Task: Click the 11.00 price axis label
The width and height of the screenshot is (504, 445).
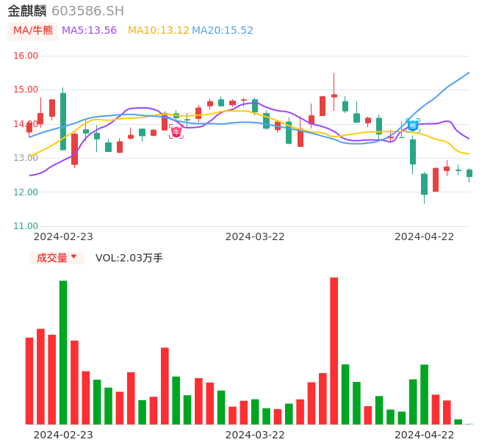Action: (26, 226)
